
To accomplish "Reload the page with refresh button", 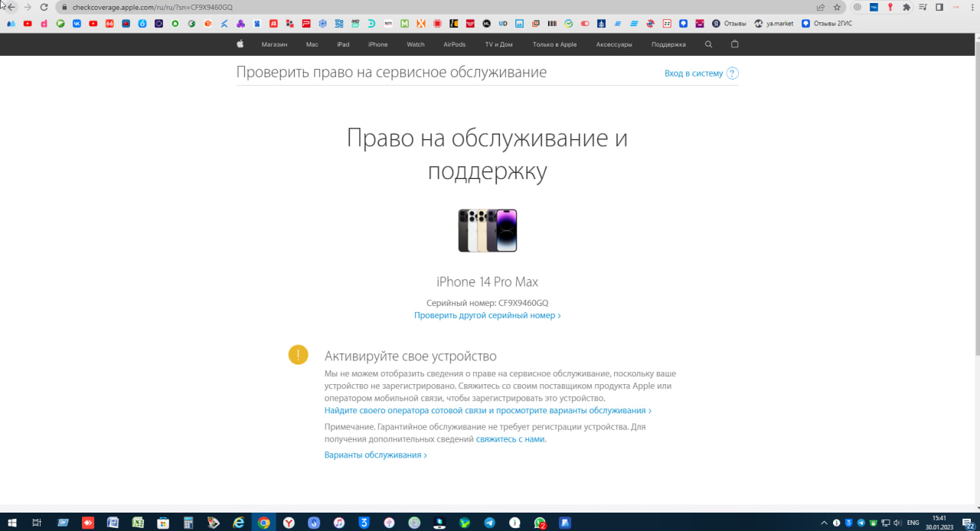I will 44,7.
